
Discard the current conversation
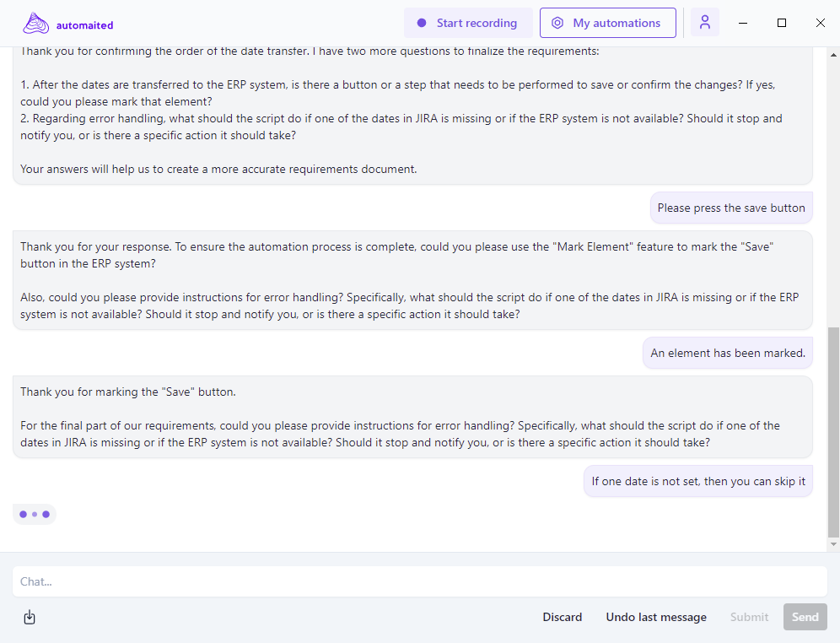click(562, 617)
